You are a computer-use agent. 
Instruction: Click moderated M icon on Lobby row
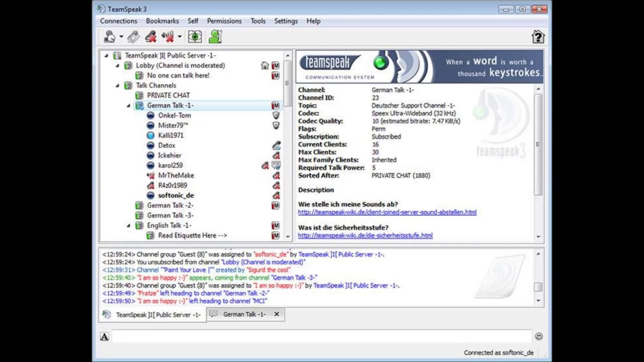[275, 65]
